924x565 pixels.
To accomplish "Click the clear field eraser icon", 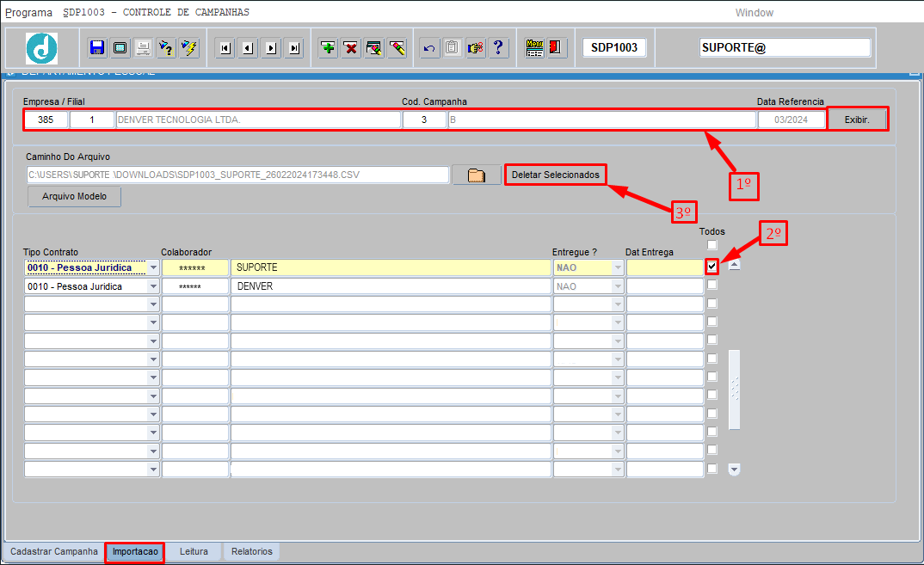I will (x=397, y=47).
